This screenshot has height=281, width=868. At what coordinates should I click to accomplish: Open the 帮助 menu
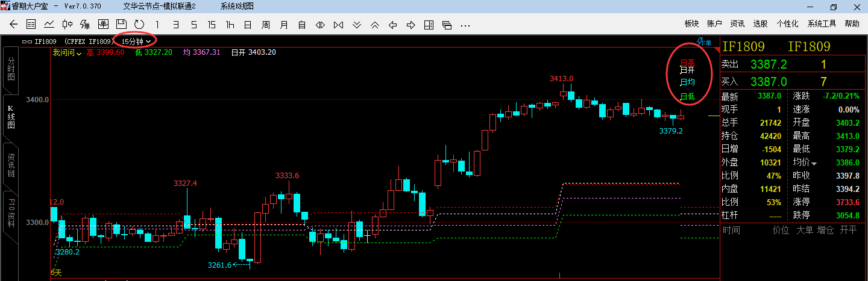[852, 24]
